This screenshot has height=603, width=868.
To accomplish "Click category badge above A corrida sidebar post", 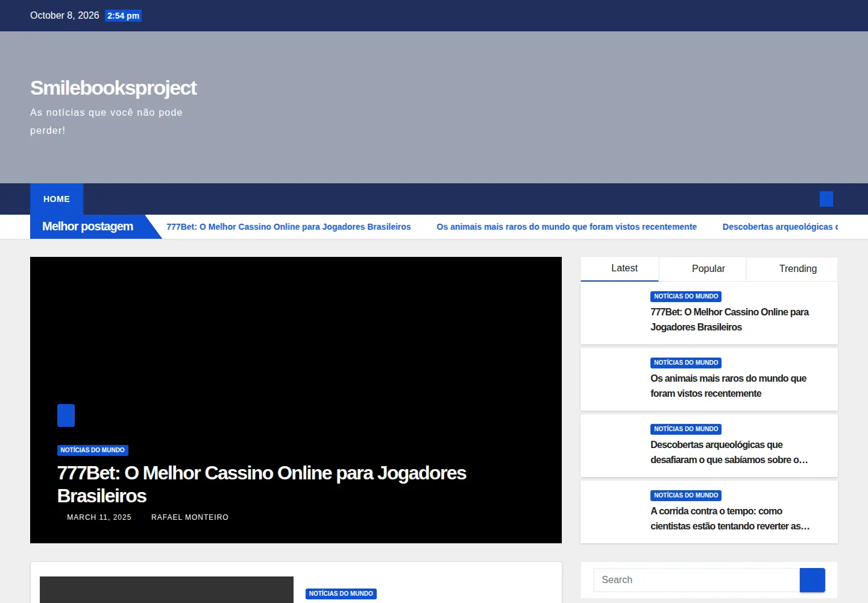I will [x=686, y=496].
